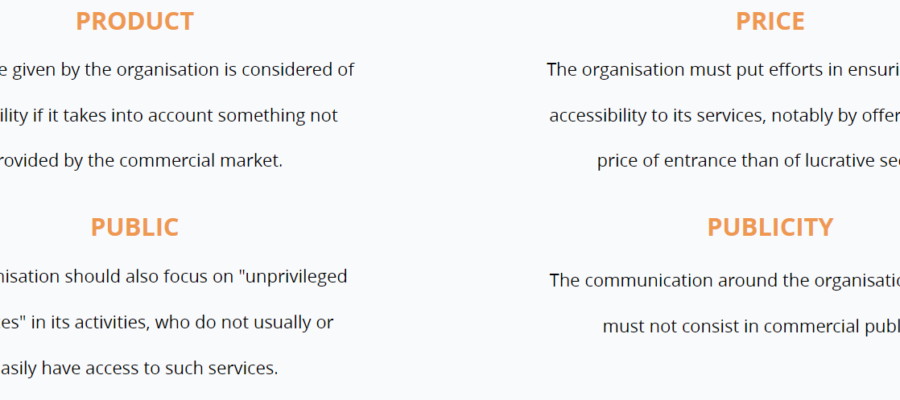This screenshot has height=400, width=900.
Task: Click the PRICE heading
Action: 770,21
